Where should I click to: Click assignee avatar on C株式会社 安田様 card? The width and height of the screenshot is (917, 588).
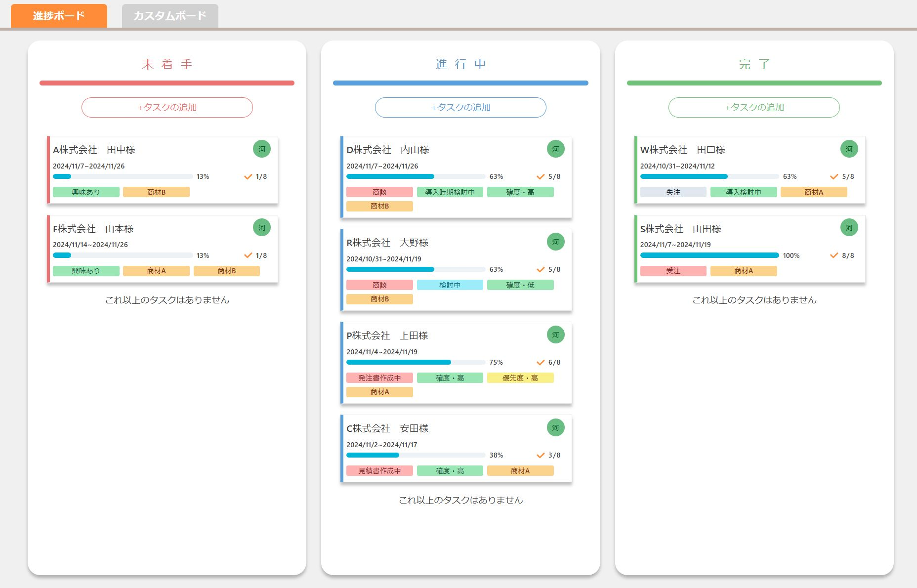[555, 428]
